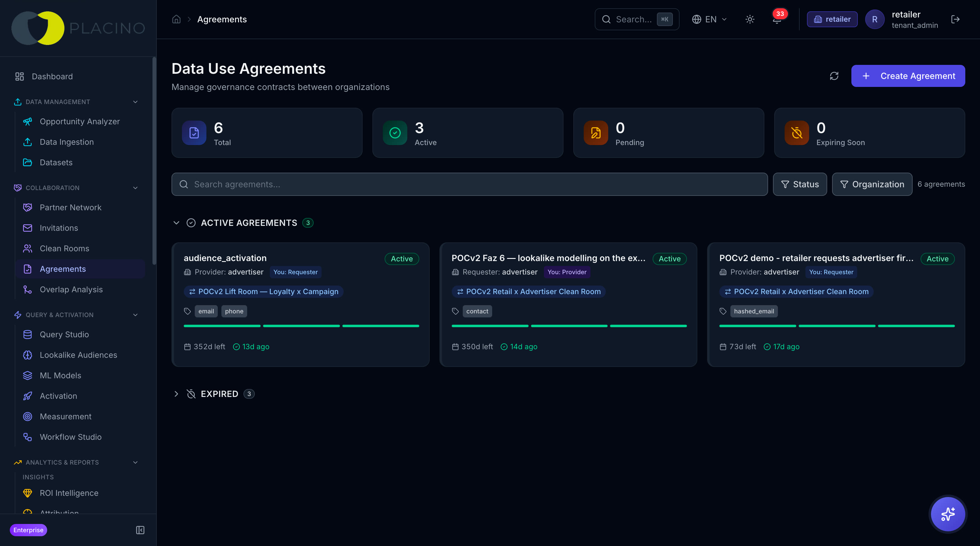
Task: Open Query Studio
Action: coord(81,334)
